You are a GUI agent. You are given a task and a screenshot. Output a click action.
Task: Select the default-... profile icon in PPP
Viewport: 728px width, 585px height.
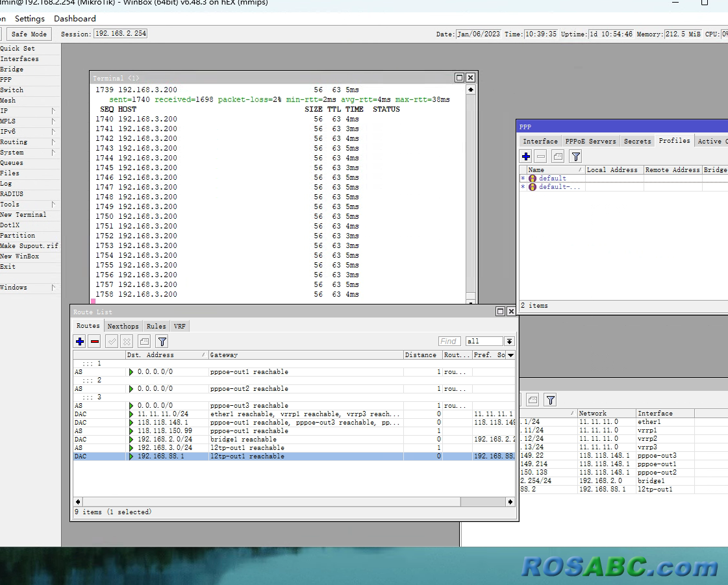[533, 186]
